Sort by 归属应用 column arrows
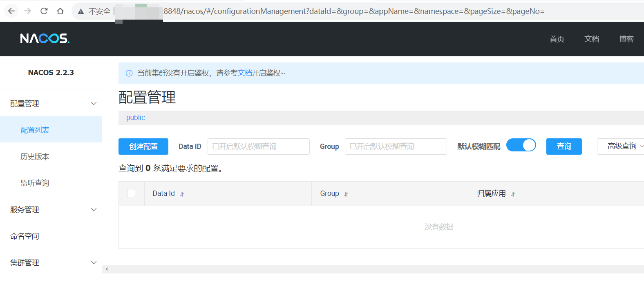 (513, 194)
